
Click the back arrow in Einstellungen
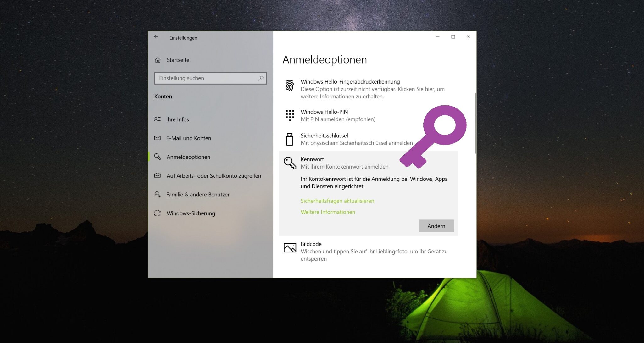156,37
